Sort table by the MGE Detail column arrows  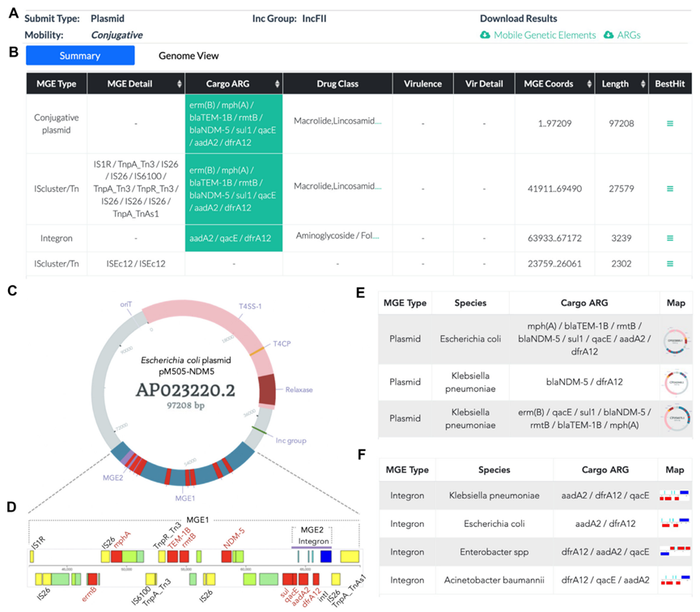pos(177,84)
